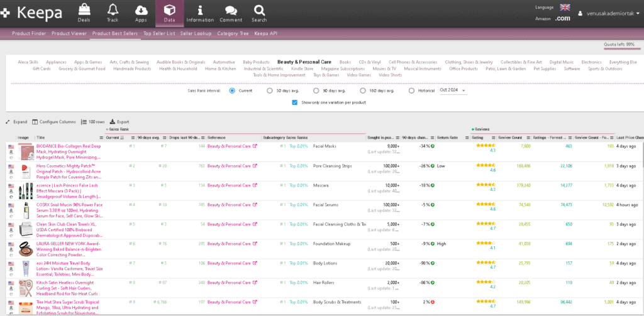This screenshot has height=316, width=644.
Task: Click the 100 rows list icon
Action: point(84,122)
